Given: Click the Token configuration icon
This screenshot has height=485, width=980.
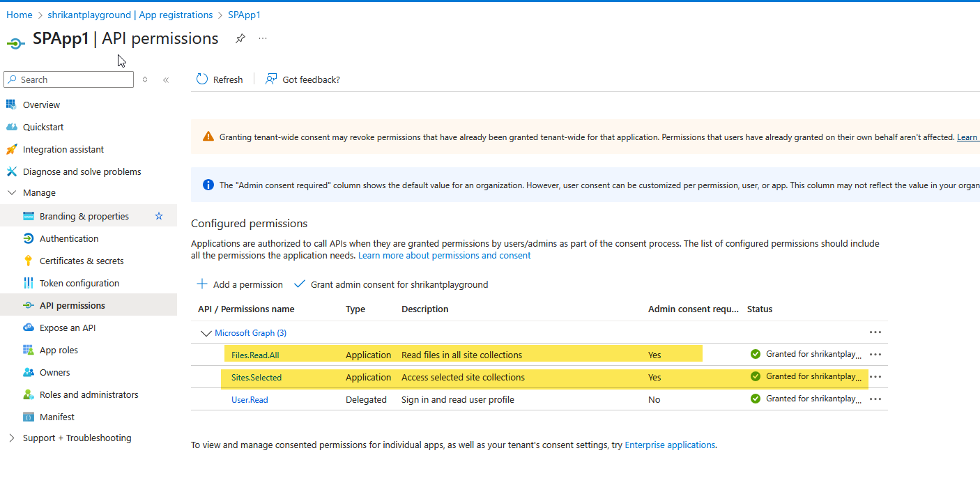Looking at the screenshot, I should click(x=28, y=283).
